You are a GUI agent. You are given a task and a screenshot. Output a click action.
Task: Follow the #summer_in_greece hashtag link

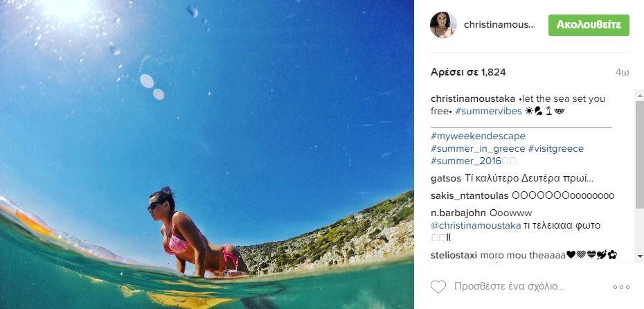coord(478,149)
